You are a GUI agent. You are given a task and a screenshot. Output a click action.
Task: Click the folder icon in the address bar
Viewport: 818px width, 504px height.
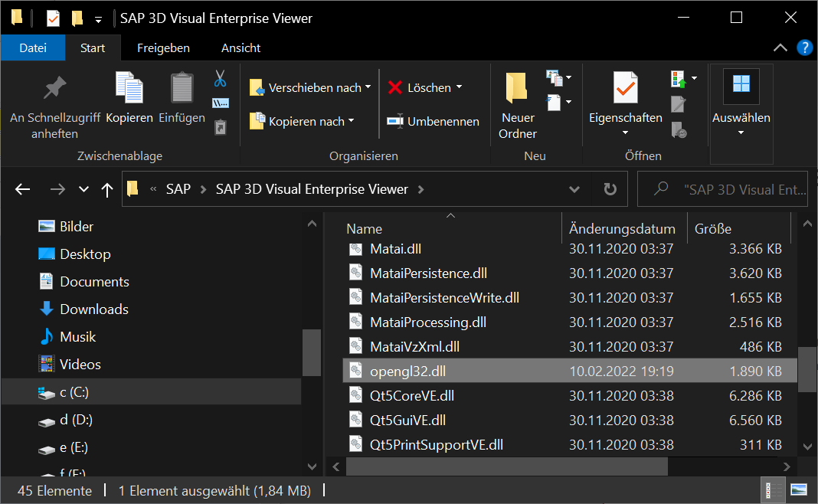133,188
